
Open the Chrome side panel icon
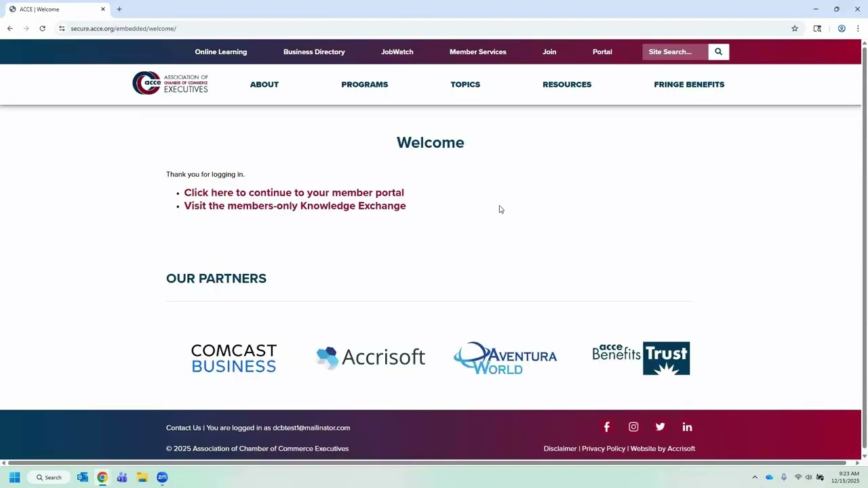coord(817,28)
